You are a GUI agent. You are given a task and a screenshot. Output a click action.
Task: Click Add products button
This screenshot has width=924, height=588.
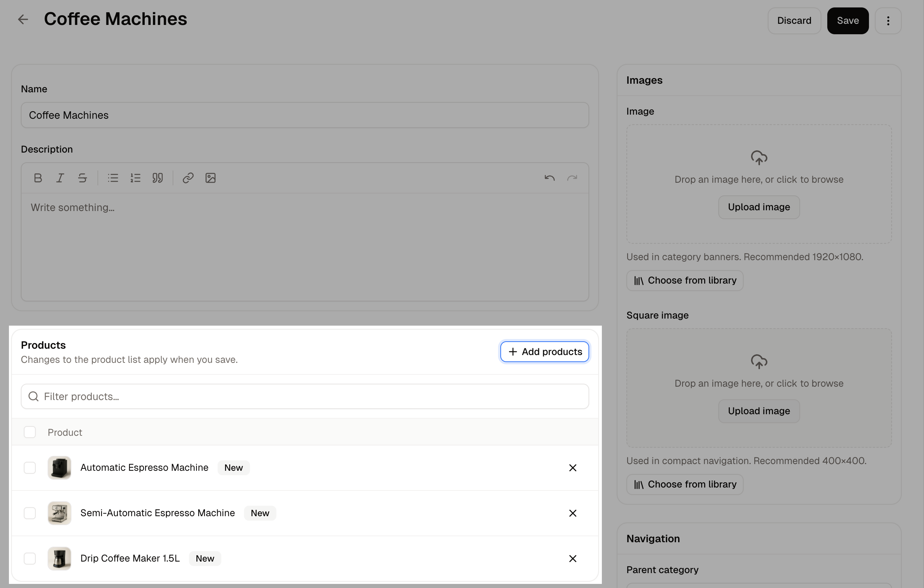pos(545,352)
